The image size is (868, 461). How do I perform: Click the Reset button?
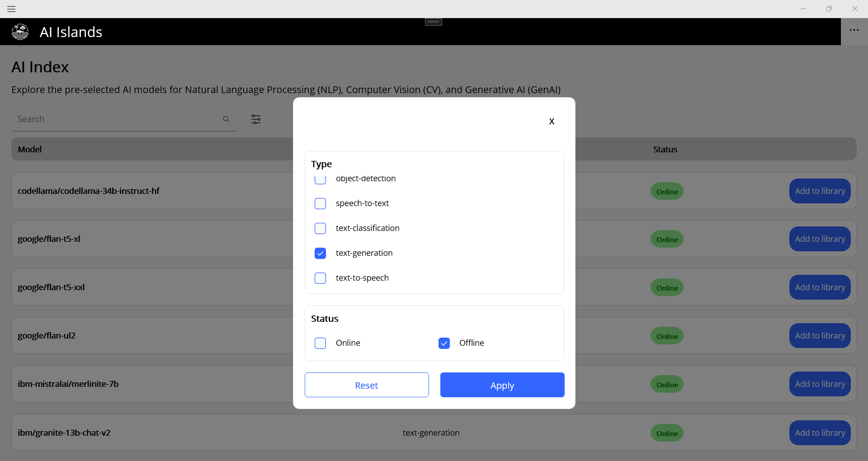[x=367, y=385]
